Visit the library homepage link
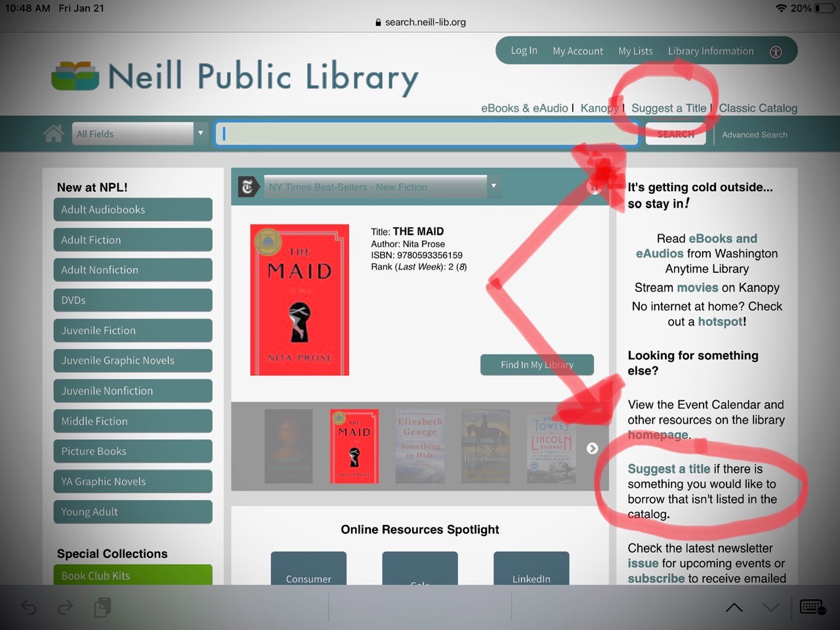The width and height of the screenshot is (840, 630). coord(658,434)
